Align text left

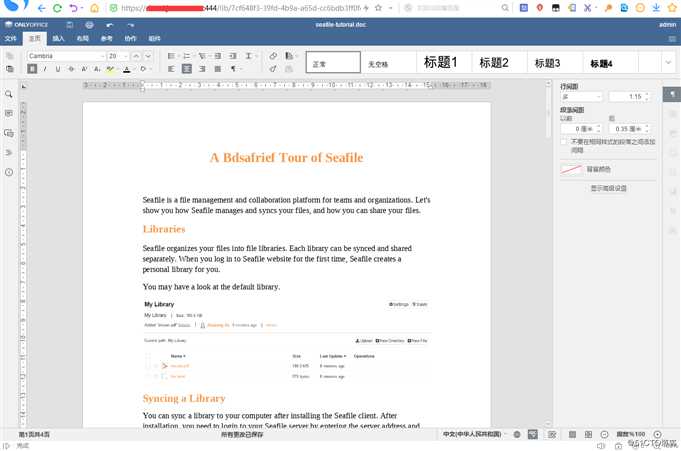(172, 69)
